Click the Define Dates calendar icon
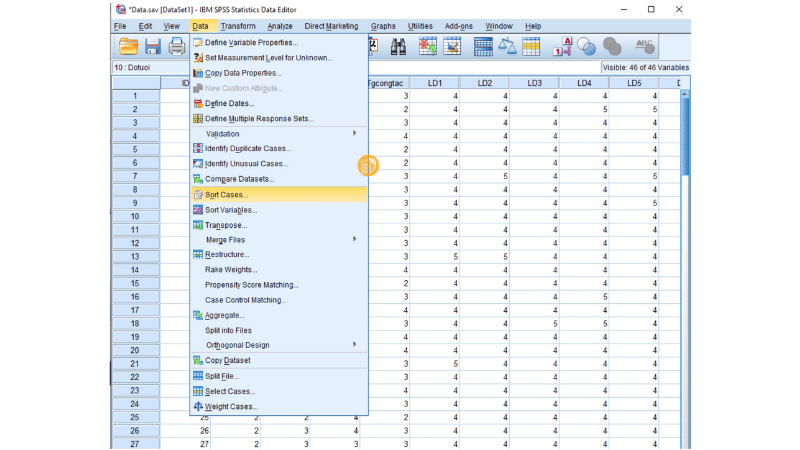Viewport: 800px width, 450px height. [198, 103]
